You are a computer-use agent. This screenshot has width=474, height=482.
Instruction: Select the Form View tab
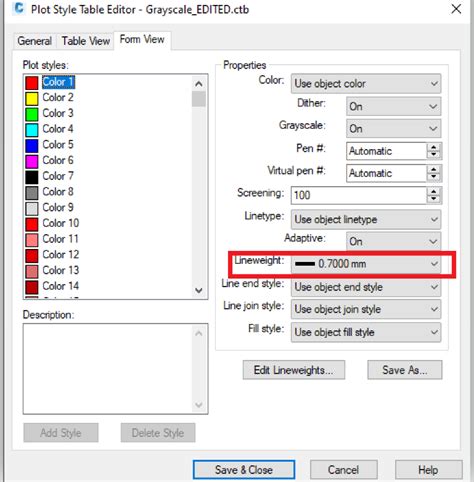tap(142, 40)
